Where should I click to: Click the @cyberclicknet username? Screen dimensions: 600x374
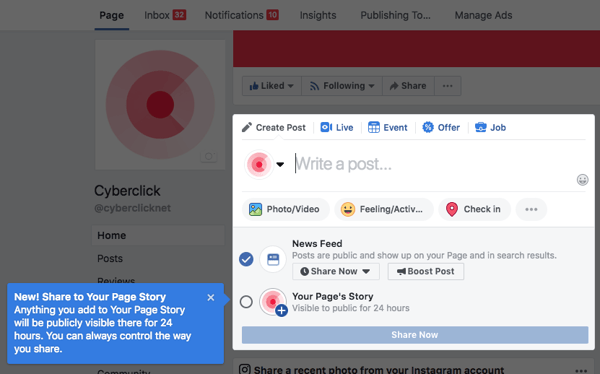pyautogui.click(x=132, y=208)
